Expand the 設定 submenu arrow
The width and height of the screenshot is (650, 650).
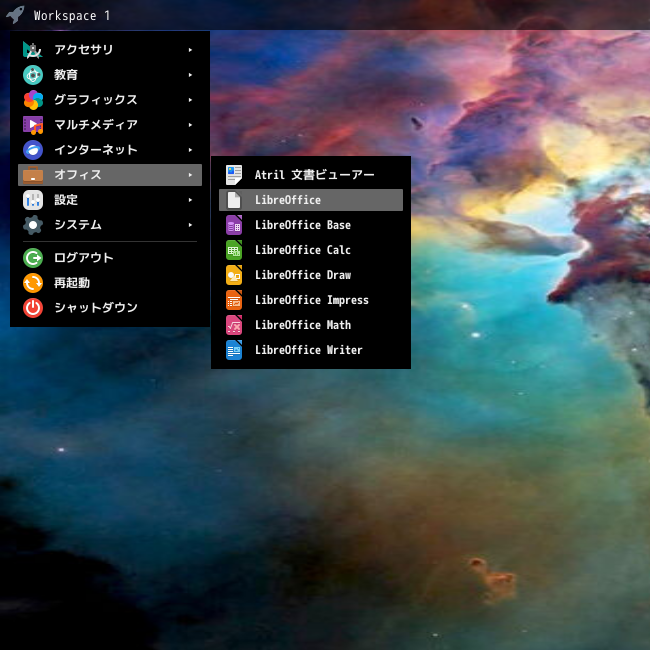point(190,200)
